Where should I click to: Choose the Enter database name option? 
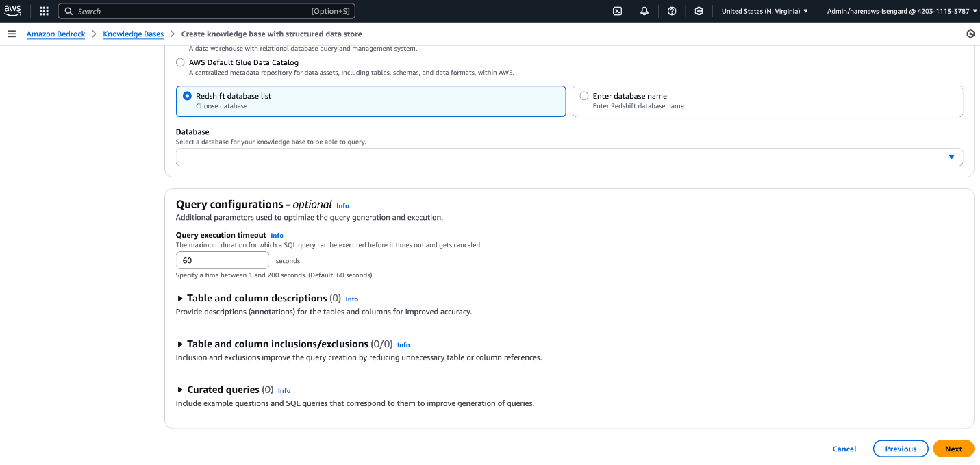(583, 95)
